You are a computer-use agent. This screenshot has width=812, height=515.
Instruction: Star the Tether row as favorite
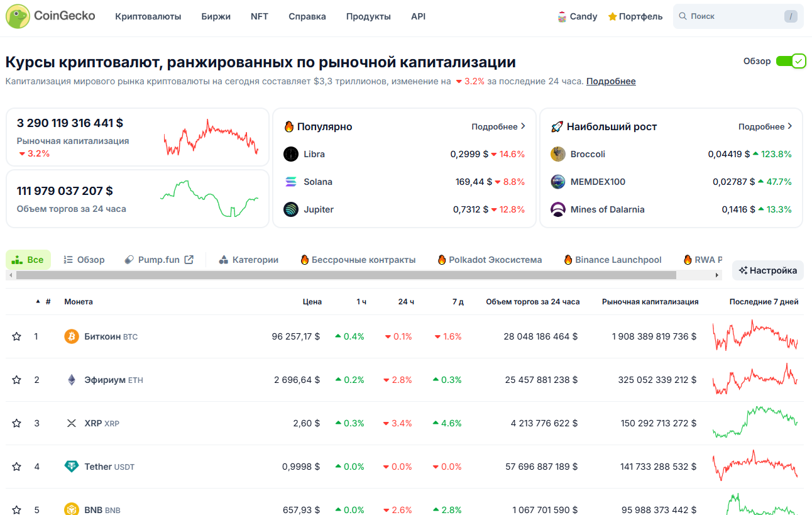[x=17, y=467]
